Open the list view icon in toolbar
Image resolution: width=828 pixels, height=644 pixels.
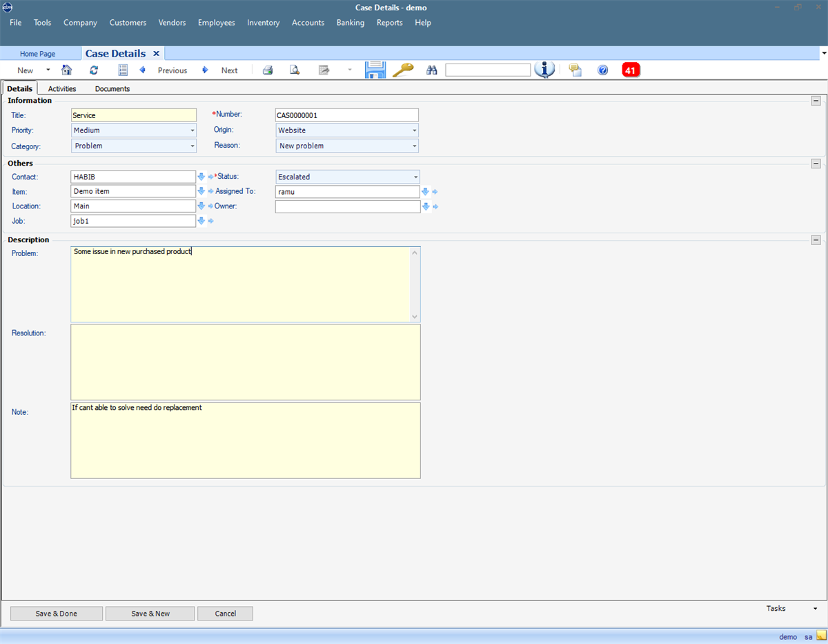123,70
